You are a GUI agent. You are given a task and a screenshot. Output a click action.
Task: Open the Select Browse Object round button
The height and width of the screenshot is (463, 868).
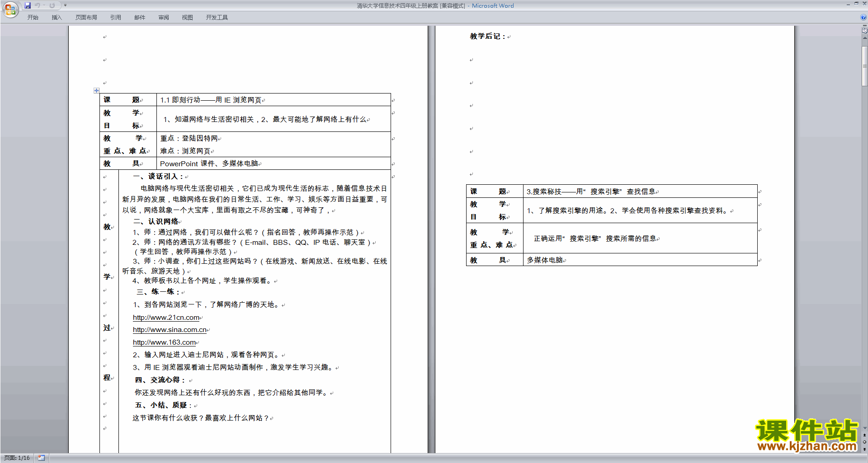click(x=864, y=442)
